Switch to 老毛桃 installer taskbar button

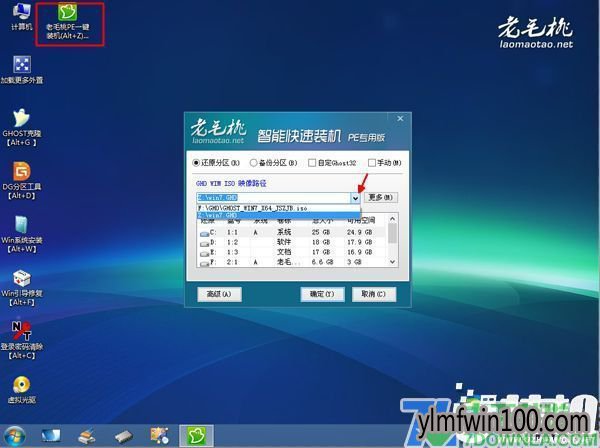point(196,436)
